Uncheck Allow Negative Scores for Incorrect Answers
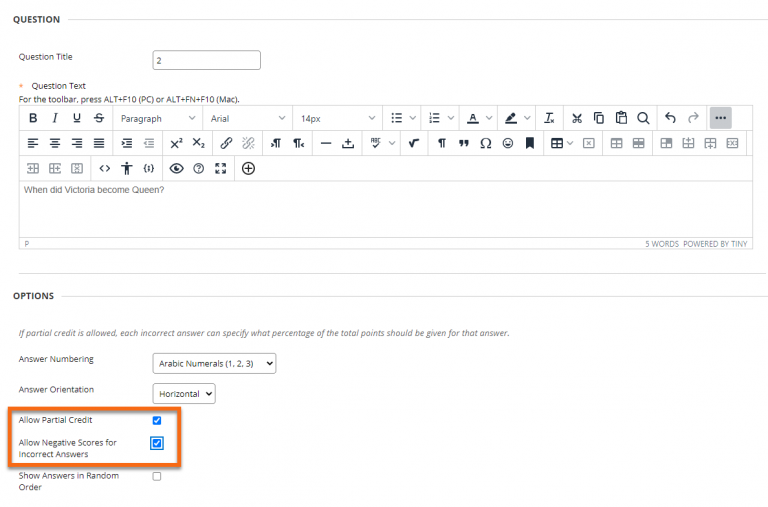This screenshot has width=768, height=507. click(157, 443)
